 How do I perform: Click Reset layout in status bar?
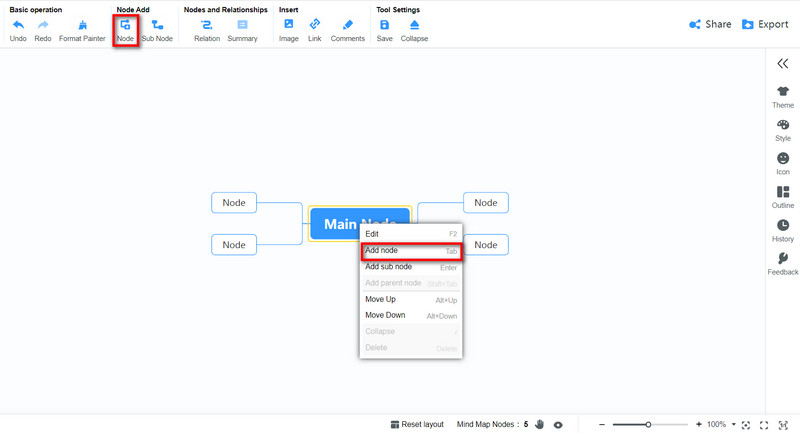(417, 424)
